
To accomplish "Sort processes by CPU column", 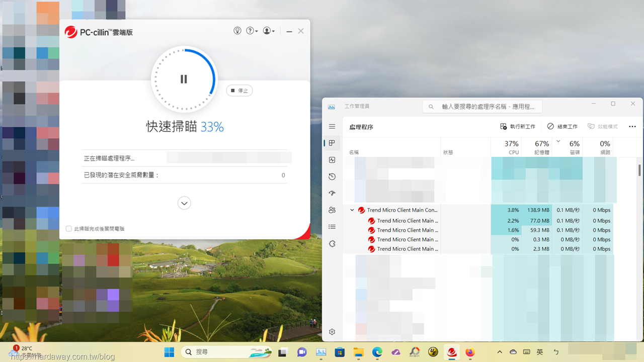I will (x=506, y=147).
